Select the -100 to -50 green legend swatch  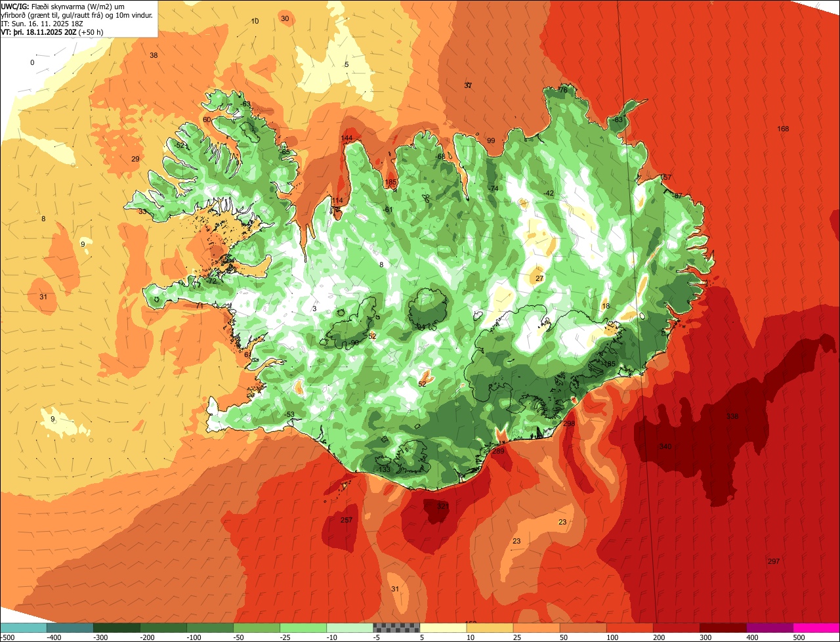point(210,628)
